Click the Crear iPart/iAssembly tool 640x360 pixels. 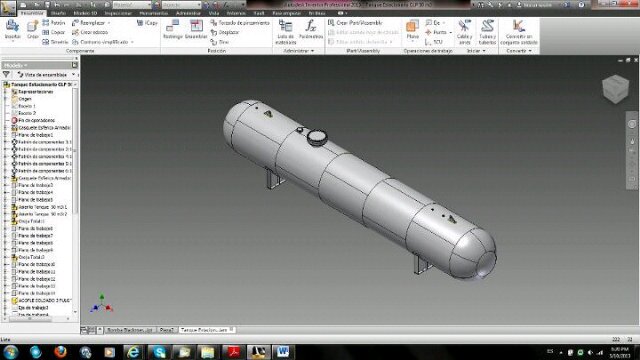click(355, 23)
